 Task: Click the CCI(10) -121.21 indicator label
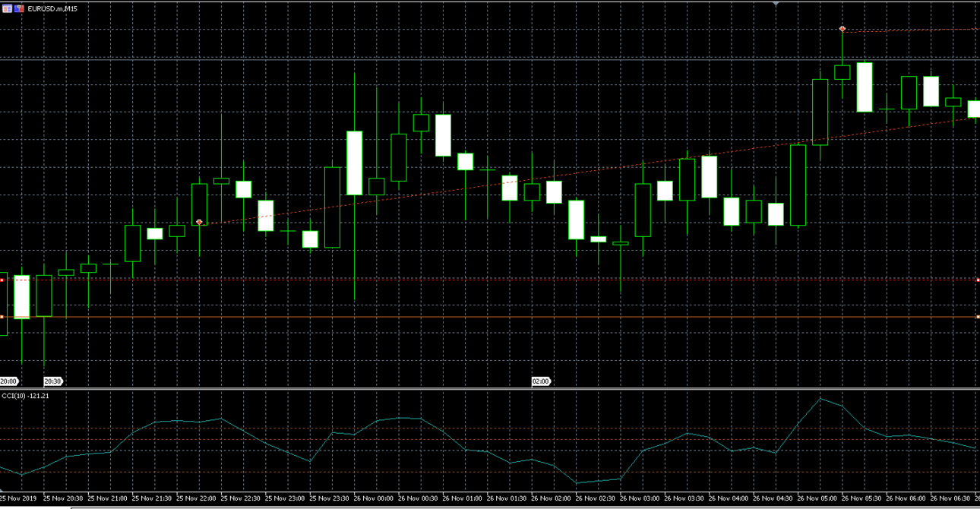pos(25,396)
